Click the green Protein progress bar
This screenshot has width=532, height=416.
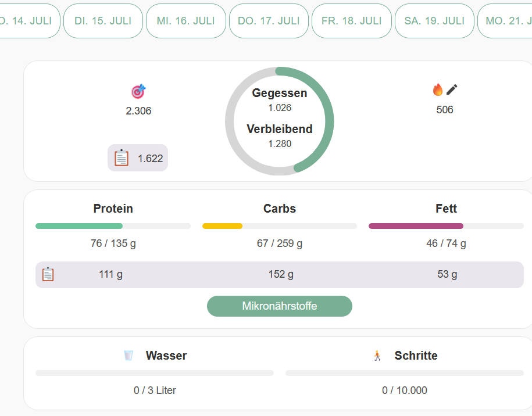pos(113,226)
